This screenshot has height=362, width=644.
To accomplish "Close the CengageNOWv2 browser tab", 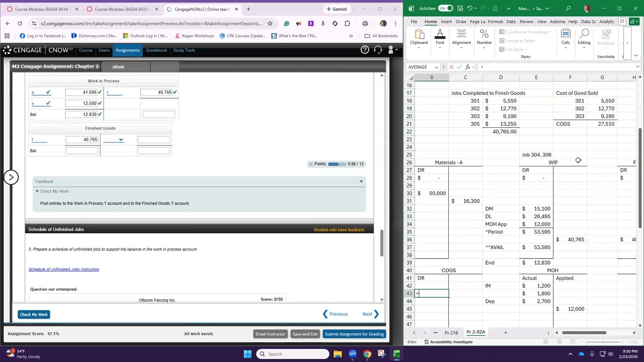I will click(x=236, y=9).
